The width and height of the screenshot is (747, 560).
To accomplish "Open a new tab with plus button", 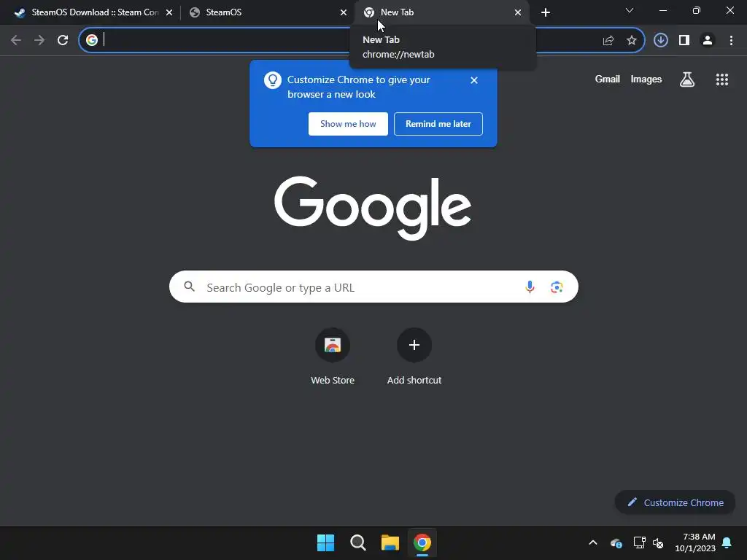I will point(546,12).
